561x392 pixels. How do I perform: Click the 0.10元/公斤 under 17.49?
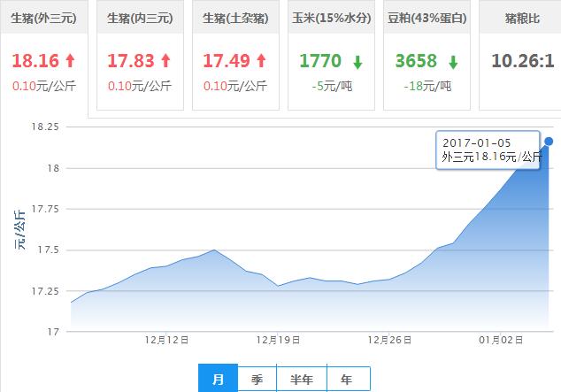coord(235,86)
